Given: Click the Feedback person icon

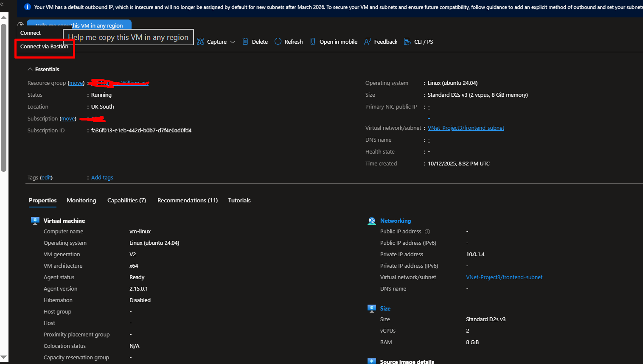Looking at the screenshot, I should point(368,42).
